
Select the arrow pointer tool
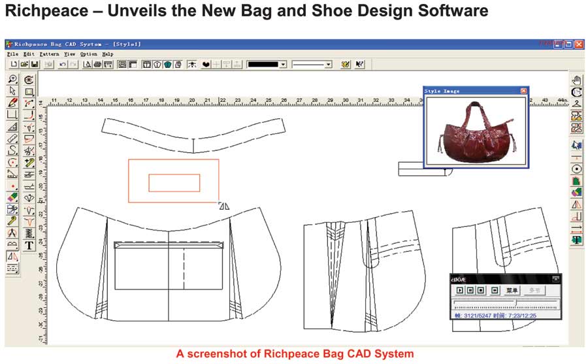point(12,90)
